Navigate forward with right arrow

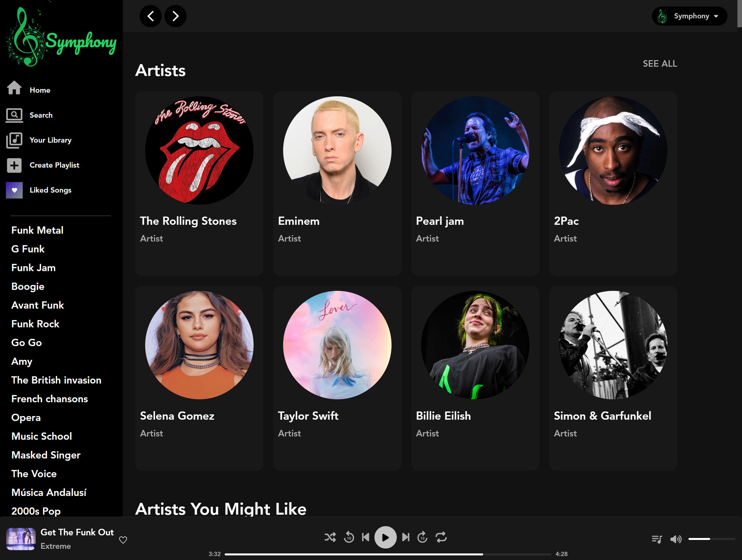click(x=175, y=16)
